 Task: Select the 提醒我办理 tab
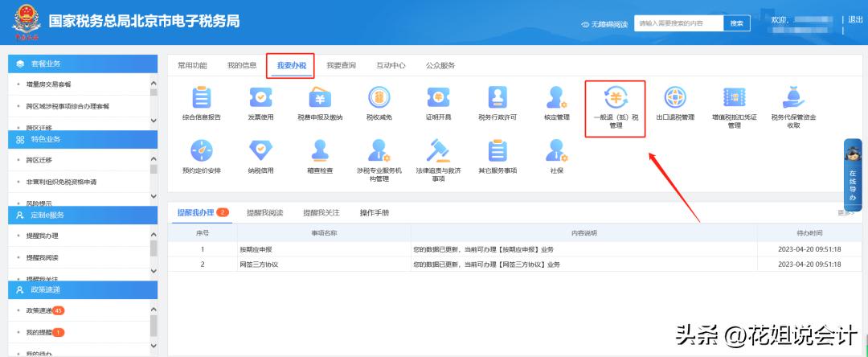pyautogui.click(x=203, y=212)
